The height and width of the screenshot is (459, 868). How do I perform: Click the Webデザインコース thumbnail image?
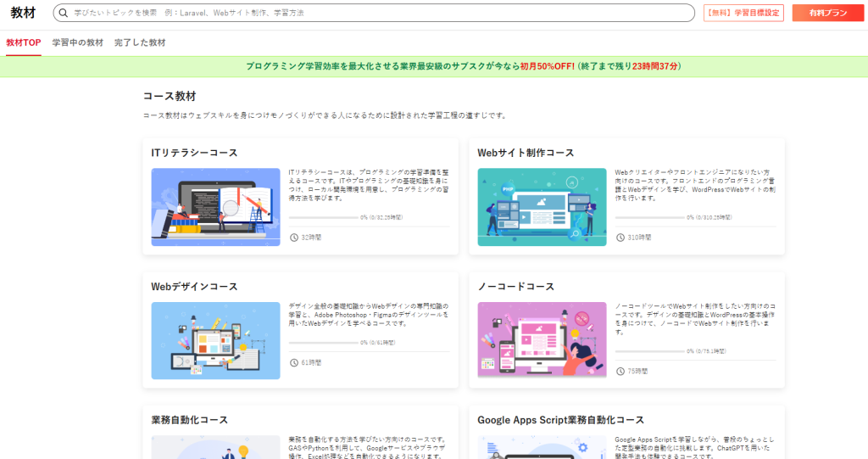coord(216,340)
